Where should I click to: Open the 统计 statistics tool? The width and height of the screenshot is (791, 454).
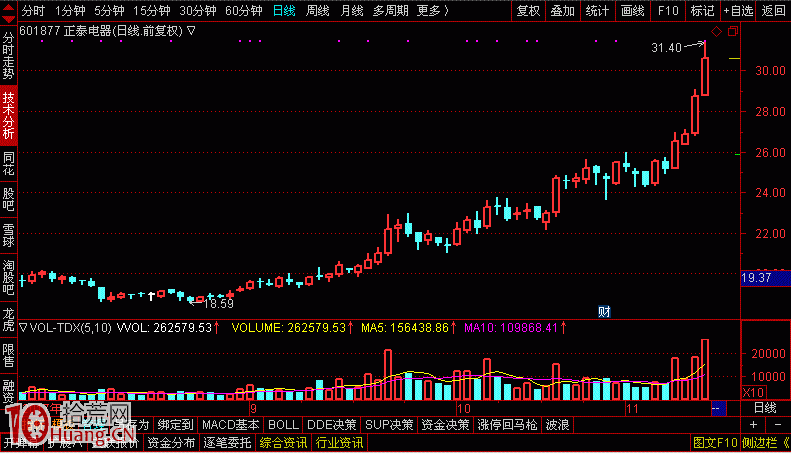[x=597, y=11]
